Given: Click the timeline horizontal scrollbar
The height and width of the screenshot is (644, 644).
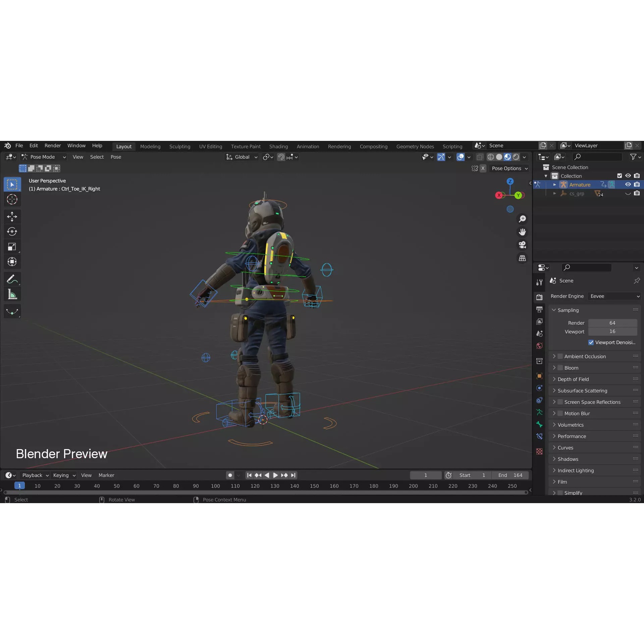Looking at the screenshot, I should coord(265,492).
